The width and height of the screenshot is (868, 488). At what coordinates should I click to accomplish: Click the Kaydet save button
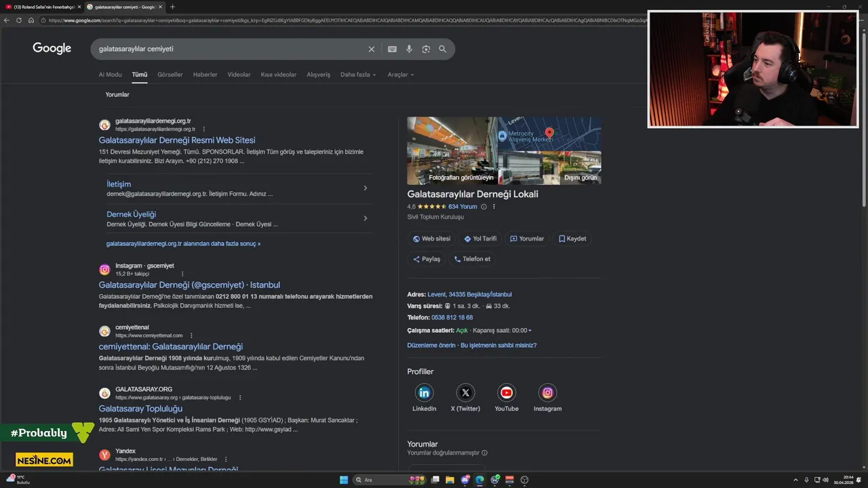(x=572, y=239)
